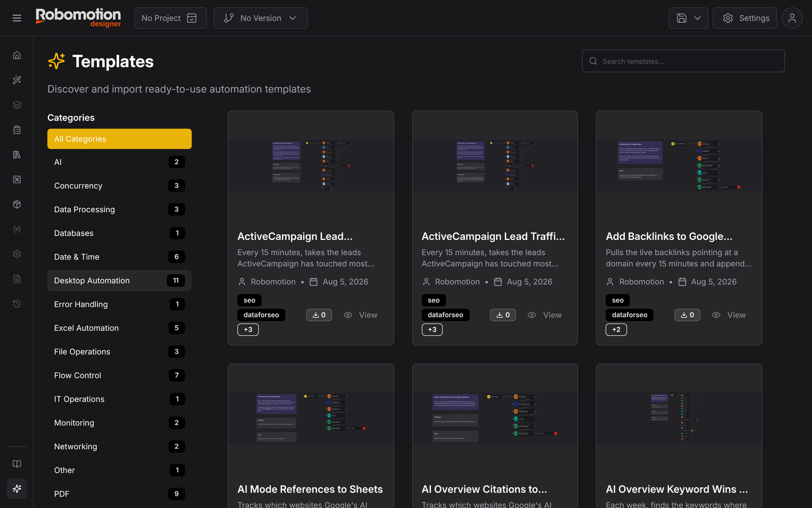The image size is (812, 508).
Task: Open the AI Overview Keyword Wins title
Action: 677,489
